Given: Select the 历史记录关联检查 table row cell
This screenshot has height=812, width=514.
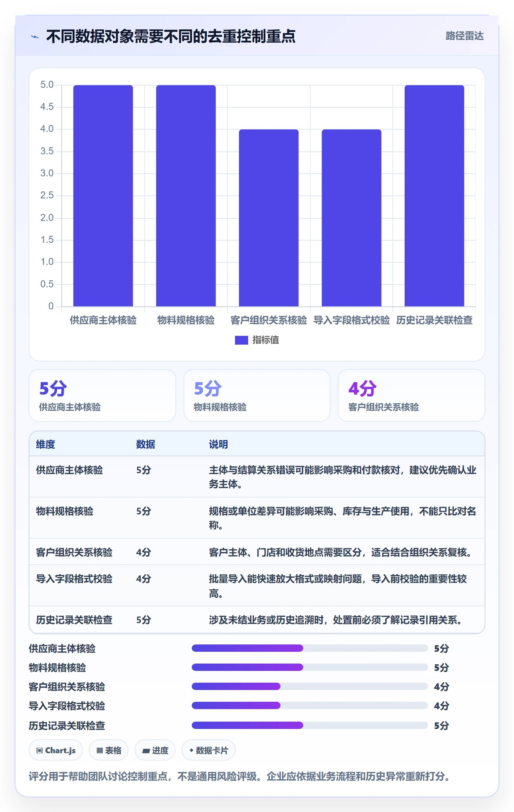Looking at the screenshot, I should pyautogui.click(x=74, y=620).
